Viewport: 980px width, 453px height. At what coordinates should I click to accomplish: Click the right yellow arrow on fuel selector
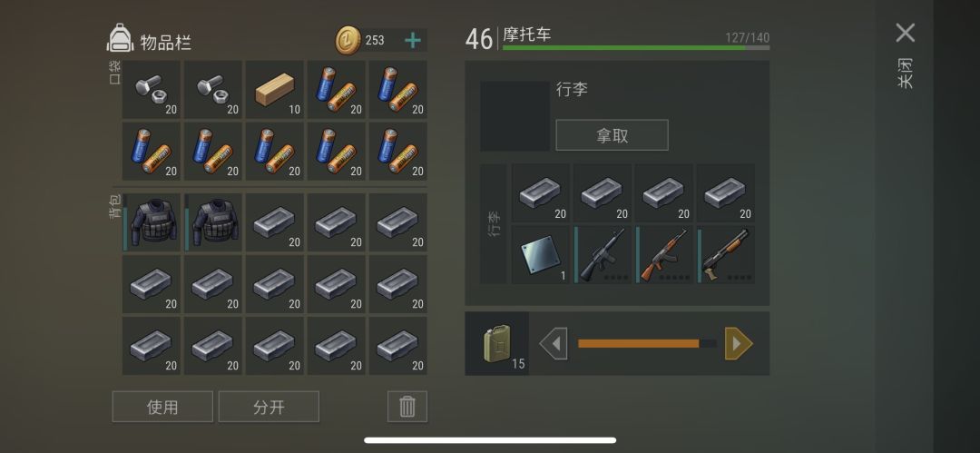(738, 343)
